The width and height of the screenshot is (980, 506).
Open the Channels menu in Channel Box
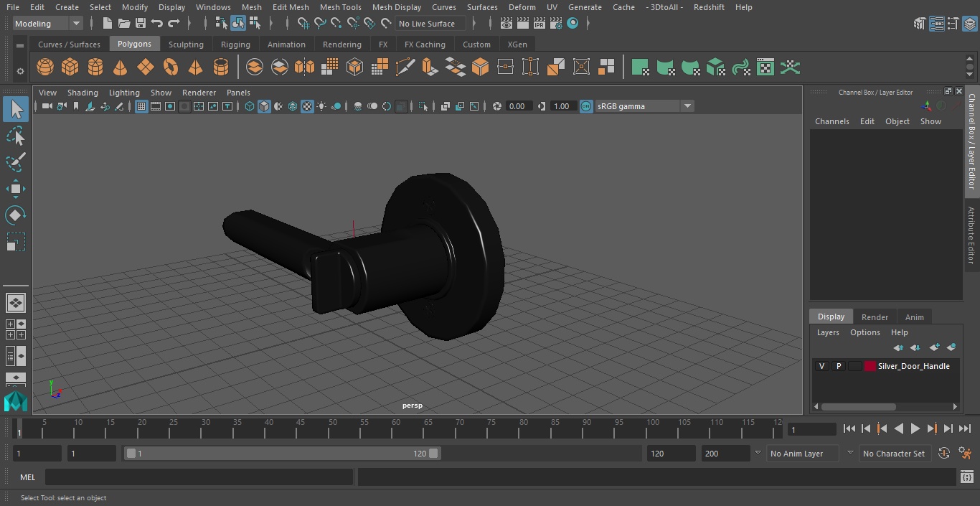[831, 121]
